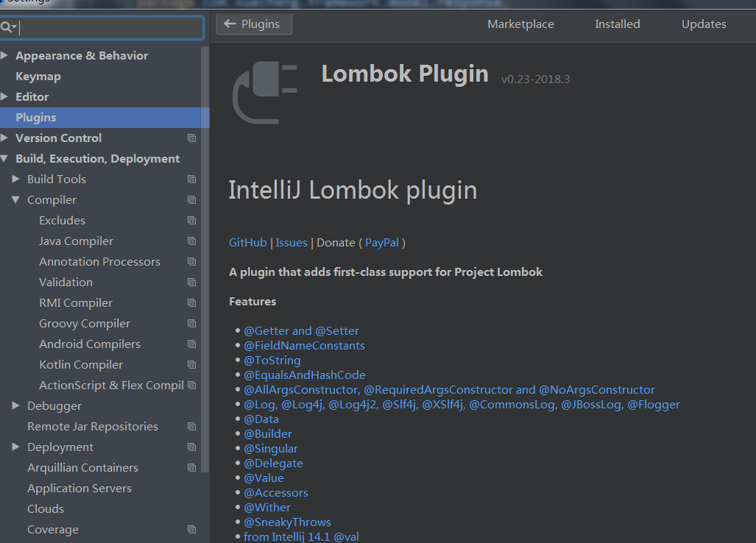Click project-level icon beside Deployment

click(x=192, y=447)
